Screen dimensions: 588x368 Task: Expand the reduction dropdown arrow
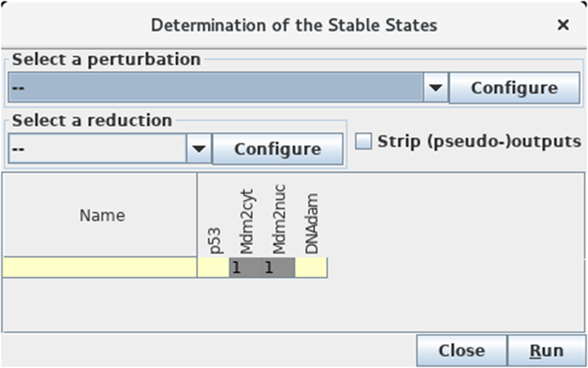click(x=199, y=148)
